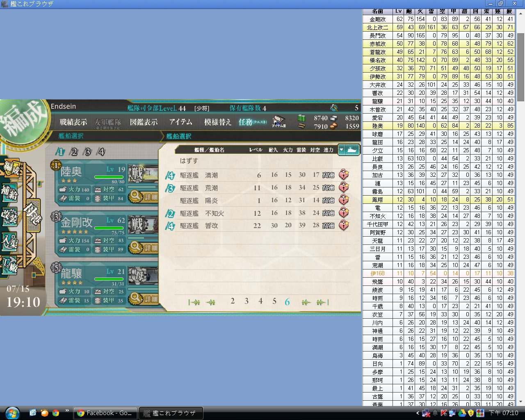
Task: Show hidden system tray icons arrow
Action: (x=418, y=413)
